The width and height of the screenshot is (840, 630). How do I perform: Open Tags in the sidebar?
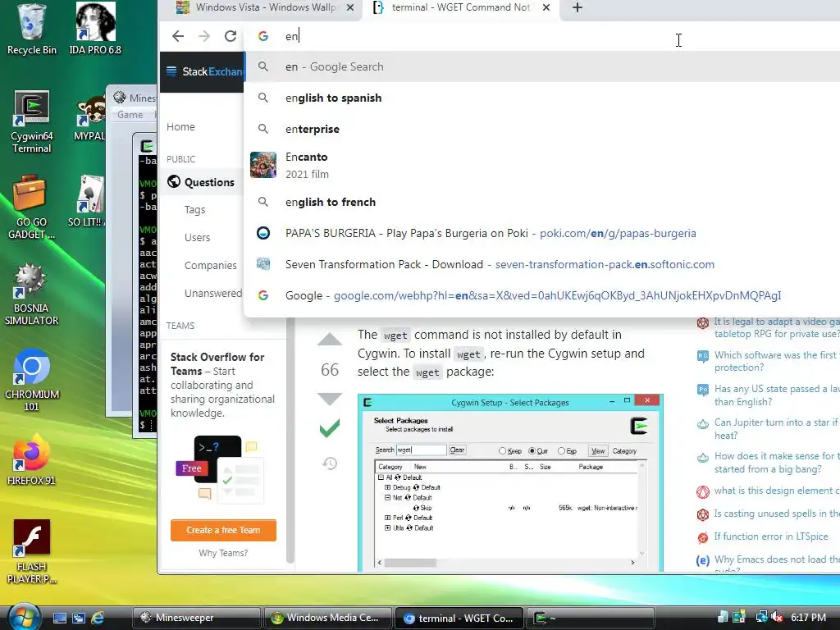click(x=194, y=209)
